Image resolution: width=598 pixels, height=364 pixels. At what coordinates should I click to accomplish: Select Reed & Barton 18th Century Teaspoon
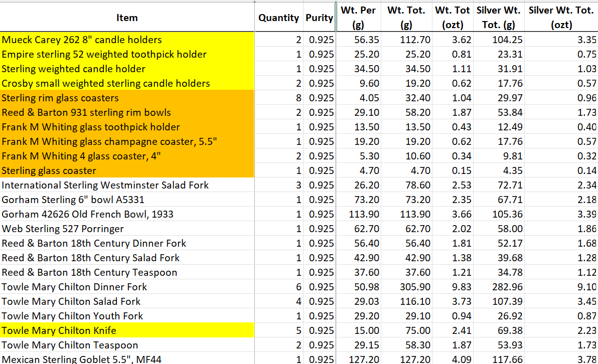pyautogui.click(x=127, y=273)
